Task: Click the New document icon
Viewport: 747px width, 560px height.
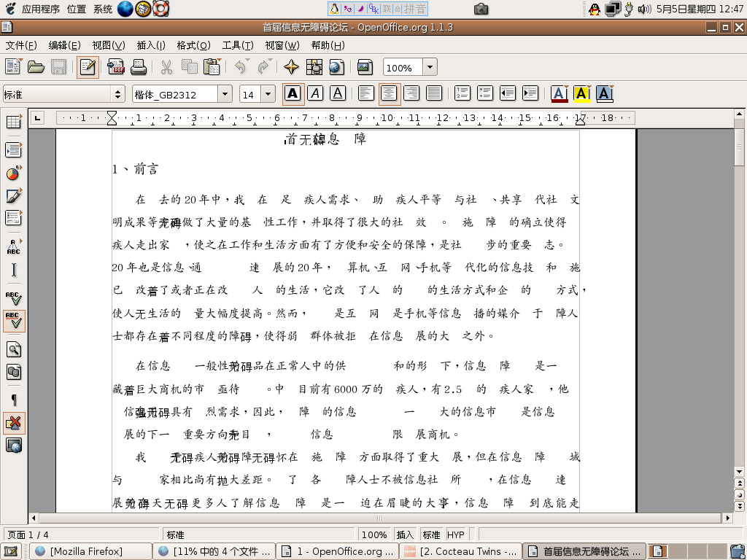Action: coord(13,67)
